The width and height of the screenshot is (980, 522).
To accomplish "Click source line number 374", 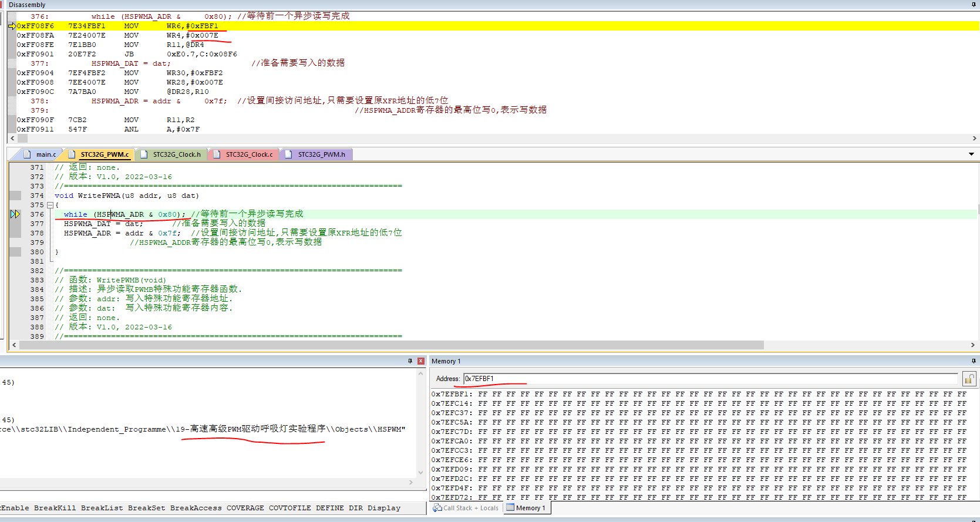I will coord(37,196).
